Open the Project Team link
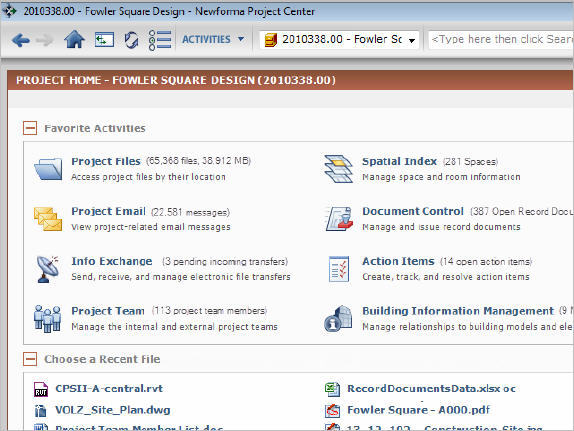 [x=108, y=311]
